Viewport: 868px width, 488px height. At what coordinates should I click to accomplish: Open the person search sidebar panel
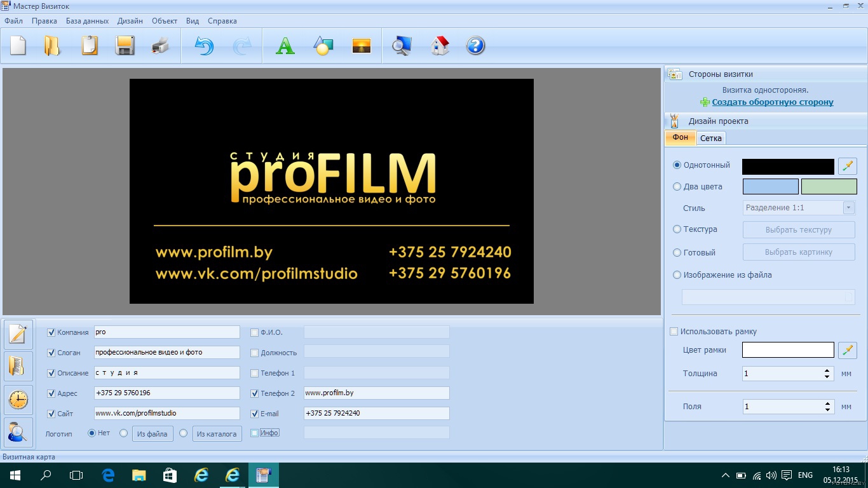point(18,432)
